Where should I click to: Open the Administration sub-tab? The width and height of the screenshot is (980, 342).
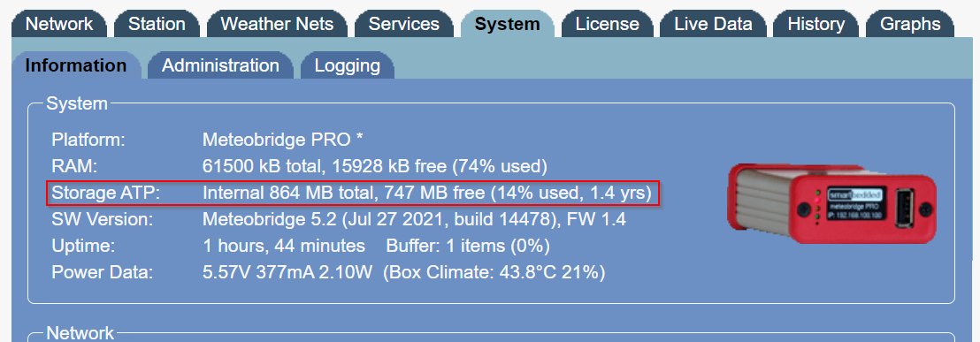(x=220, y=65)
